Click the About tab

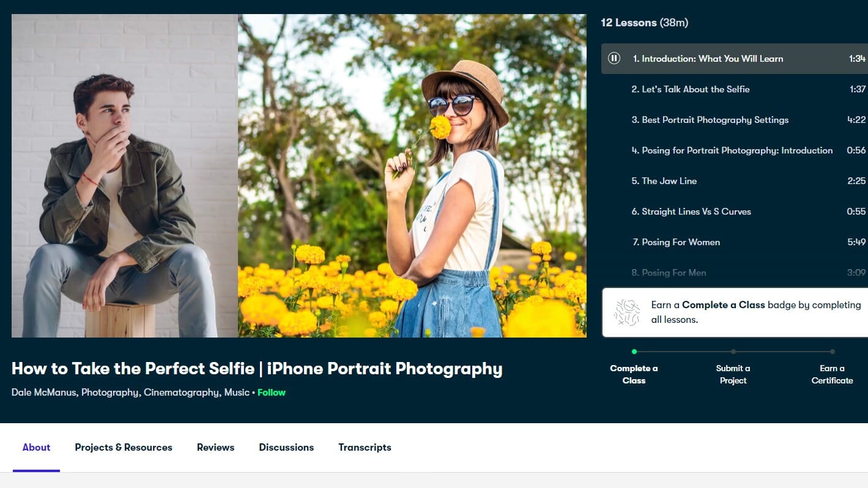36,447
